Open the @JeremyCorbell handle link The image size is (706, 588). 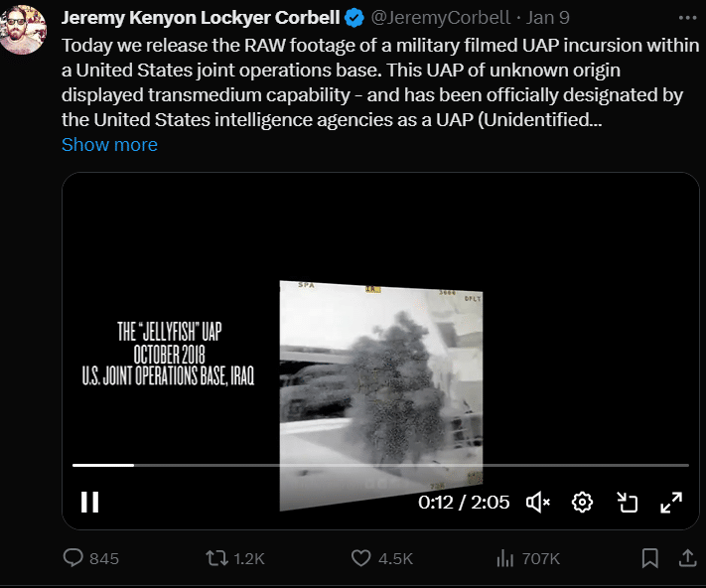pyautogui.click(x=440, y=18)
